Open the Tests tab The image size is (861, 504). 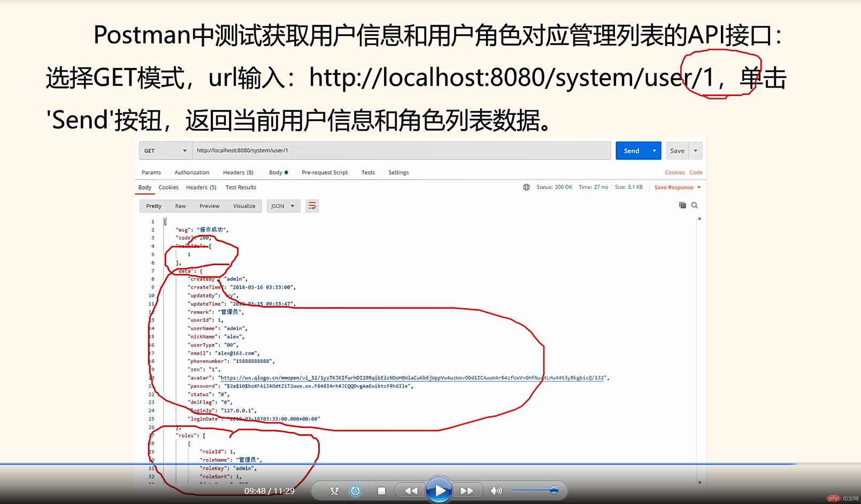coord(368,173)
